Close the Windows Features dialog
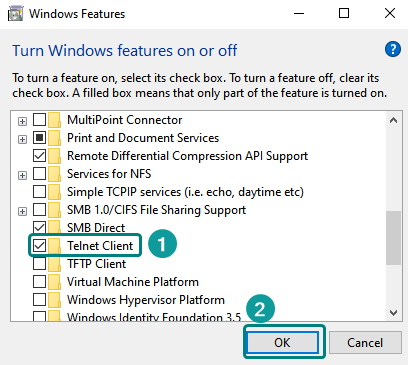This screenshot has width=408, height=365. pyautogui.click(x=390, y=14)
